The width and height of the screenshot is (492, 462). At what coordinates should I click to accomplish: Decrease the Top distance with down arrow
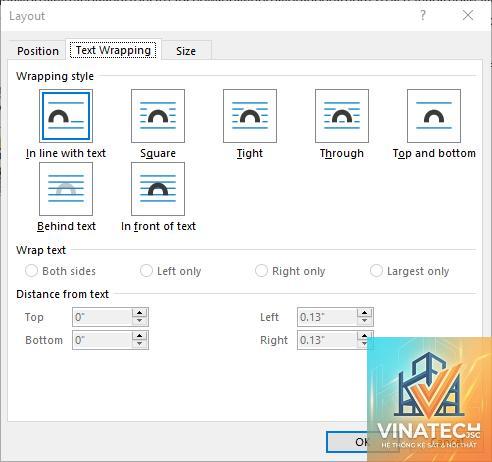pyautogui.click(x=140, y=321)
